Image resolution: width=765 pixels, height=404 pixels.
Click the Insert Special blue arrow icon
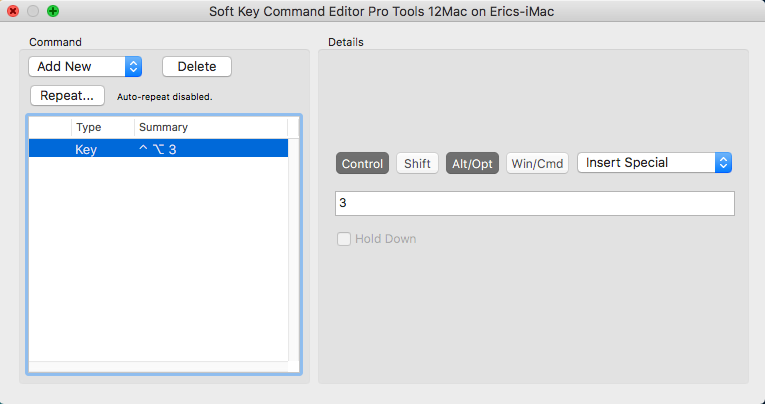(x=724, y=162)
